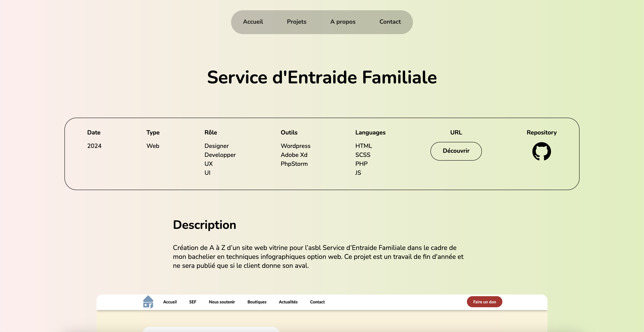The height and width of the screenshot is (332, 644).
Task: Click the Languages column label
Action: point(370,133)
